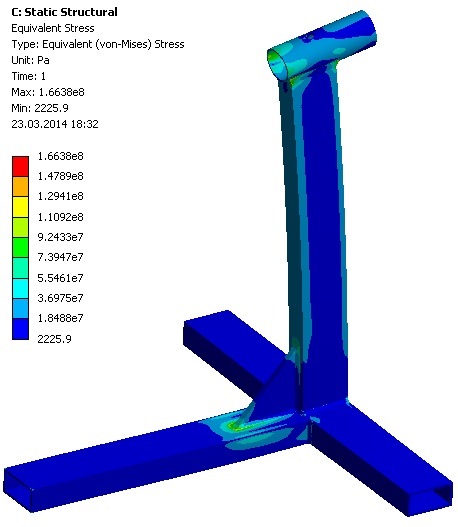
Task: Click the 'Time: 1' label
Action: point(28,76)
